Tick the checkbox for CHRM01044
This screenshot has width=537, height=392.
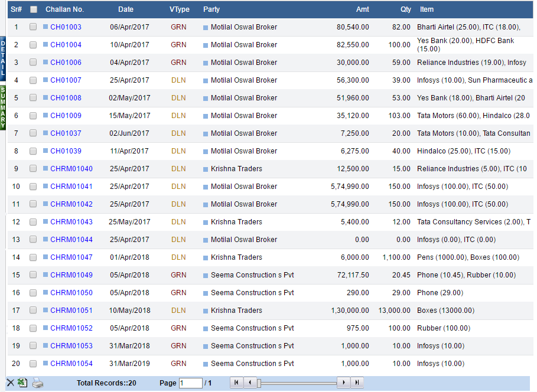pos(33,239)
